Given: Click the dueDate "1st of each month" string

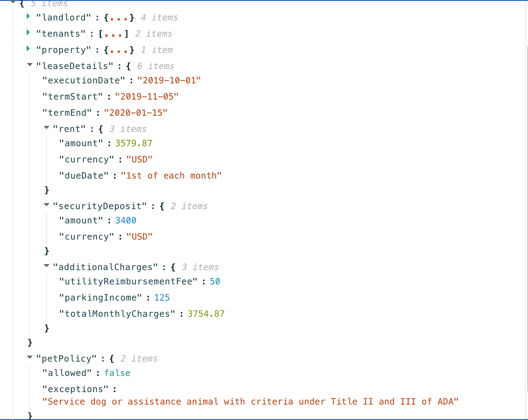Looking at the screenshot, I should click(171, 176).
